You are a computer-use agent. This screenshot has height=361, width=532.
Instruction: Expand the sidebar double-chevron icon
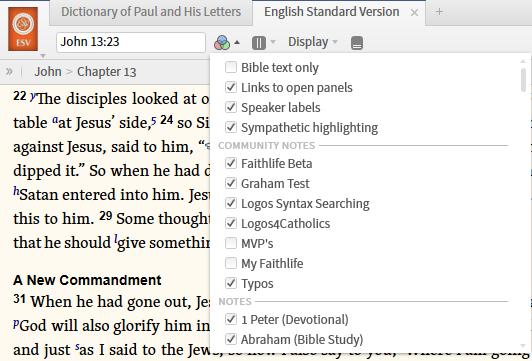[9, 72]
